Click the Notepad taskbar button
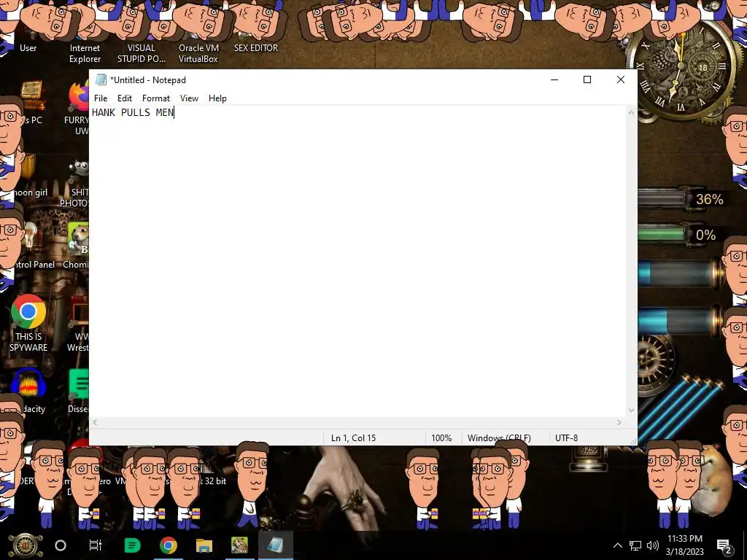747x560 pixels. click(275, 545)
